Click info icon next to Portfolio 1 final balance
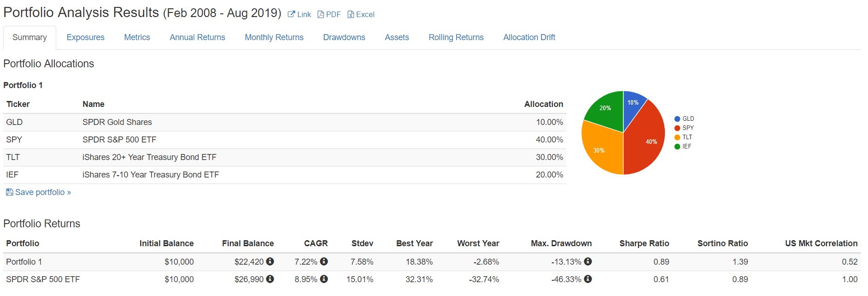The image size is (868, 296). [270, 261]
